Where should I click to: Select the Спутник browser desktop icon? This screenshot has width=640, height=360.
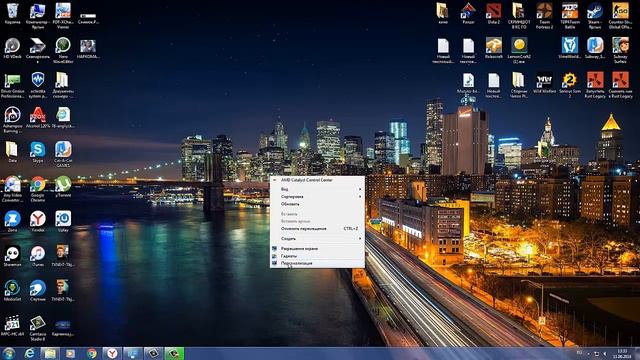38,291
